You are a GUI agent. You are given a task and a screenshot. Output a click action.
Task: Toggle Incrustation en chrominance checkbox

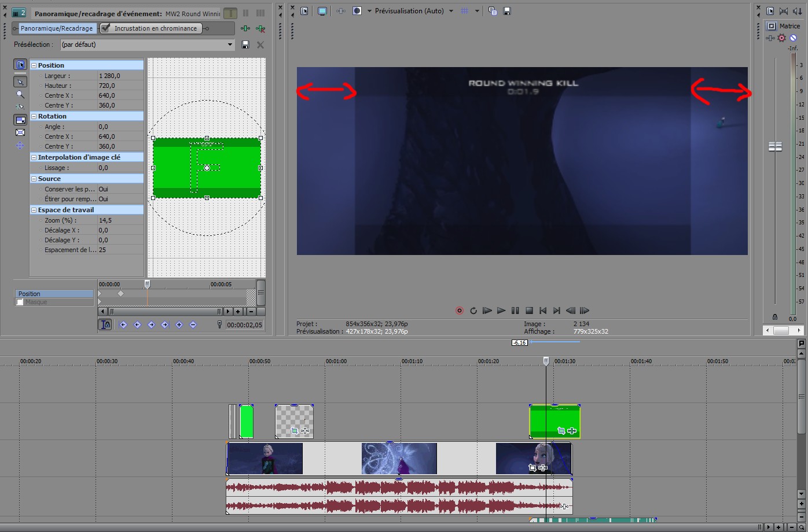pyautogui.click(x=106, y=28)
